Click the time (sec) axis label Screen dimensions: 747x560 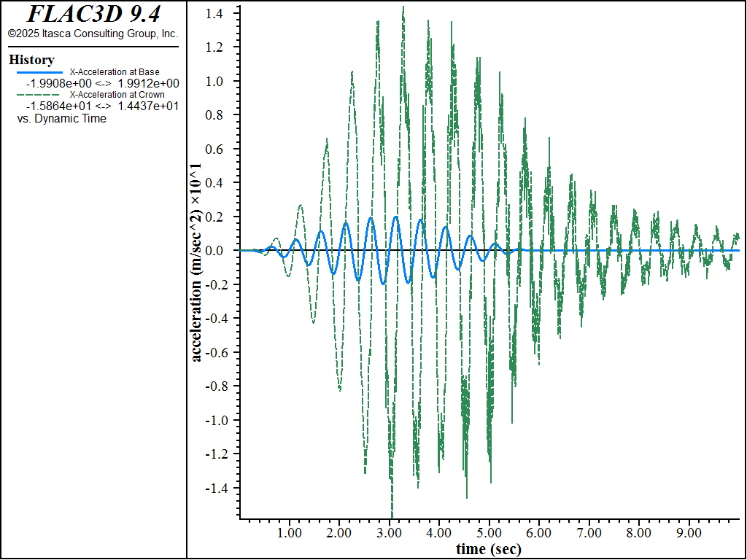pos(489,549)
